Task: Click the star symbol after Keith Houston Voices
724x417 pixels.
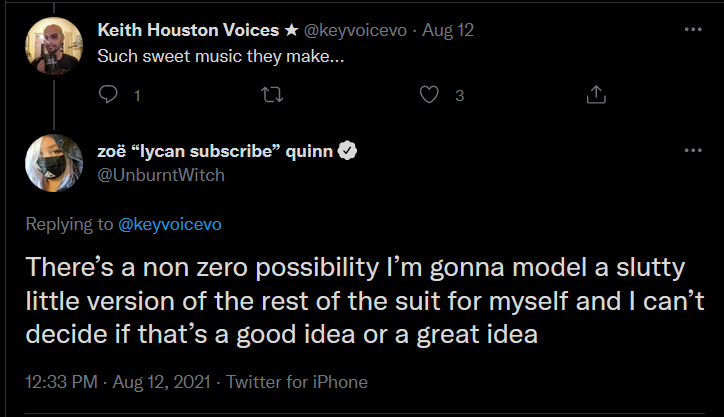Action: click(291, 30)
